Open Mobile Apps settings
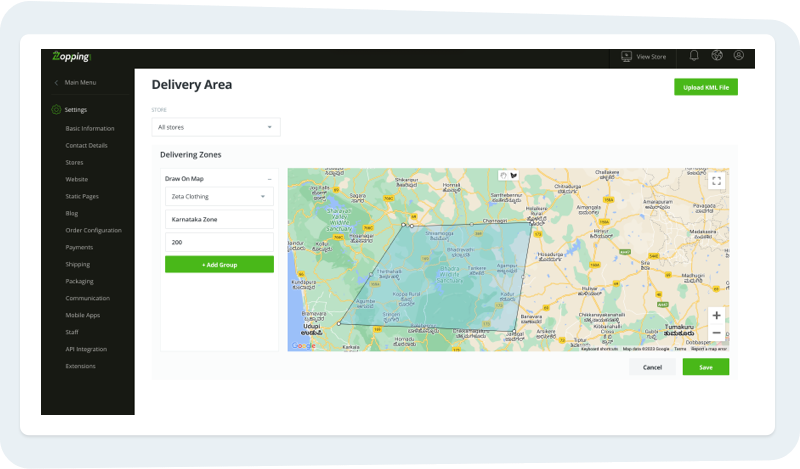Image resolution: width=800 pixels, height=469 pixels. pyautogui.click(x=83, y=315)
